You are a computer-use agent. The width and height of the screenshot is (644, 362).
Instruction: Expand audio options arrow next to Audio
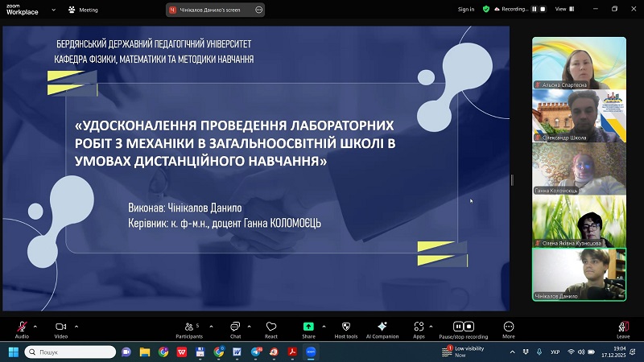pos(35,326)
